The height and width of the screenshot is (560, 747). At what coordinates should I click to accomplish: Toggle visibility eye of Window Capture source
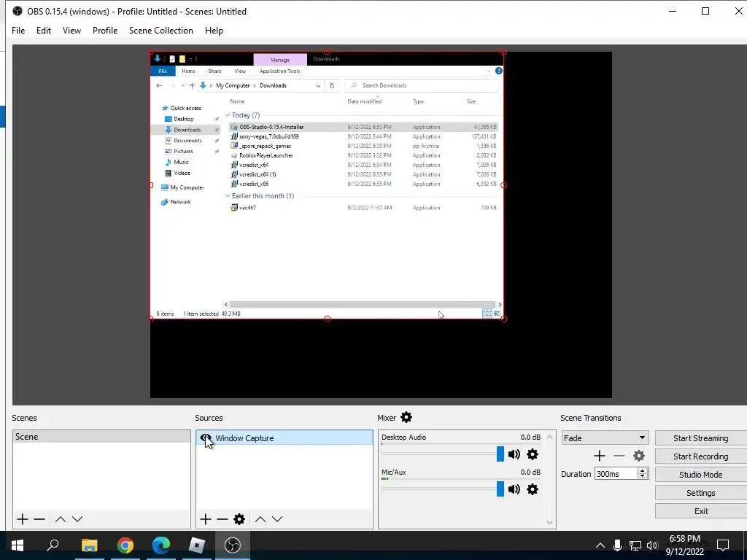[x=206, y=437]
